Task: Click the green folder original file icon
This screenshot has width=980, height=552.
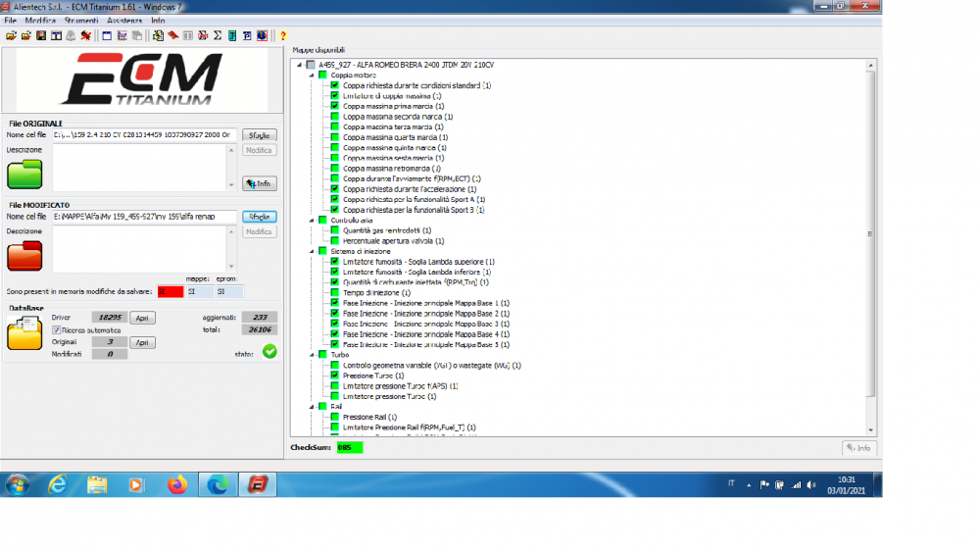Action: (24, 174)
